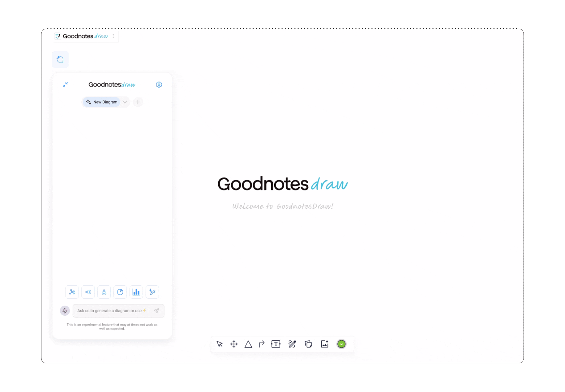
Task: Choose the mind map branching diagram icon
Action: pyautogui.click(x=88, y=292)
